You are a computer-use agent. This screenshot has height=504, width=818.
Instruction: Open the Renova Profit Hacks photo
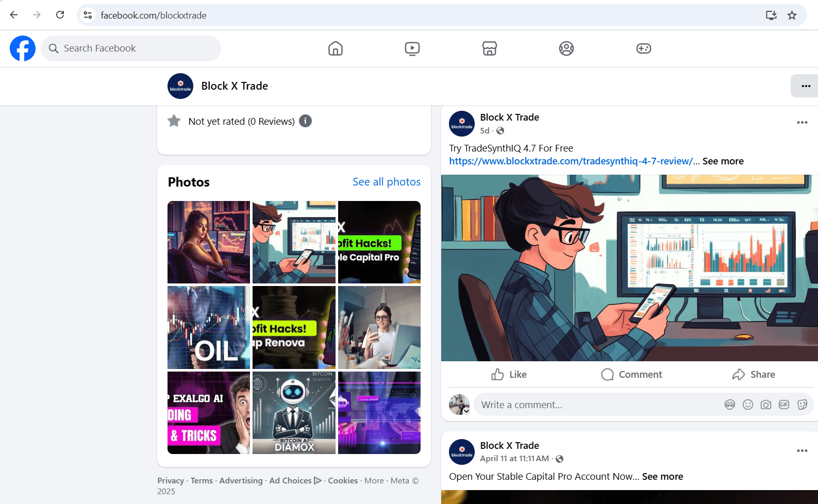coord(294,327)
